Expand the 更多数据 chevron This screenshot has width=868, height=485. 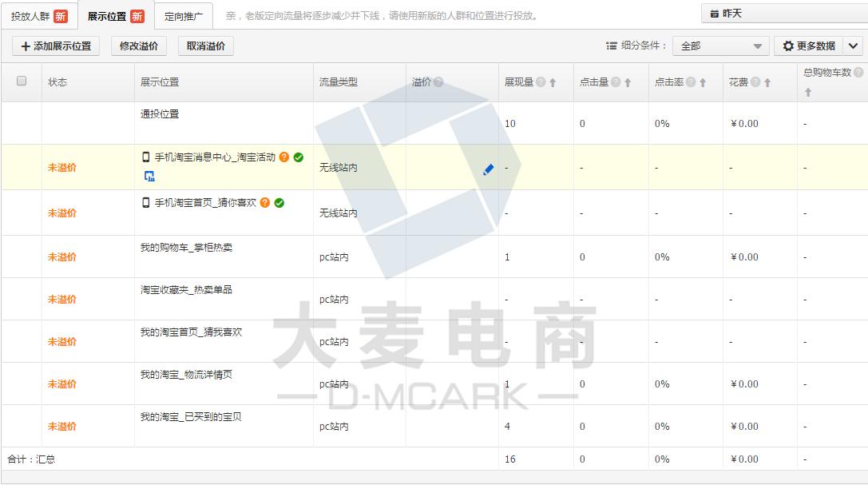click(854, 46)
